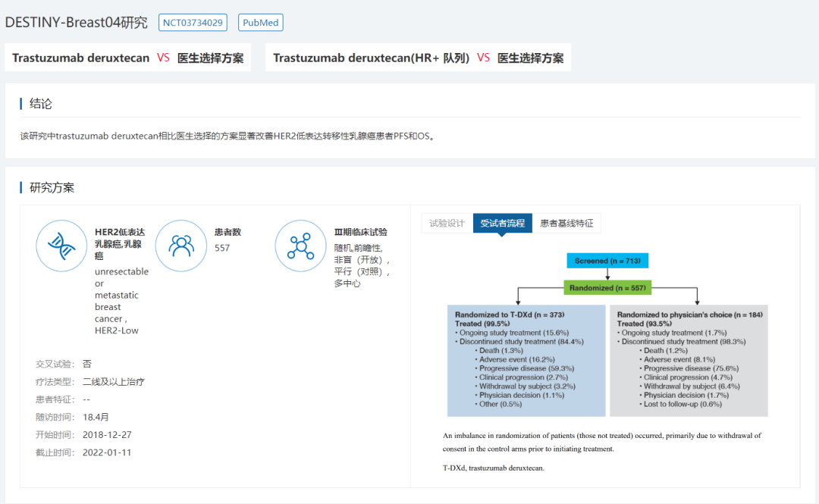Click the DNA helix icon for HER2-low breast cancer
819x504 pixels.
[x=61, y=246]
